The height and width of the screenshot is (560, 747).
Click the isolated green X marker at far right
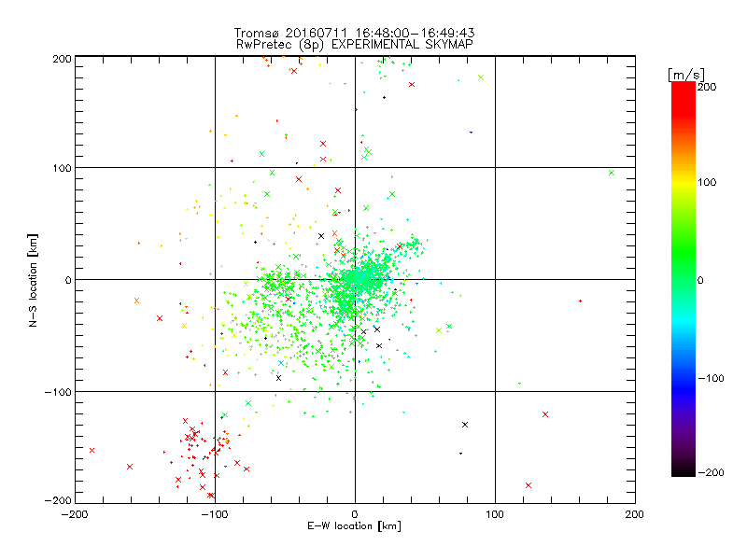point(612,173)
